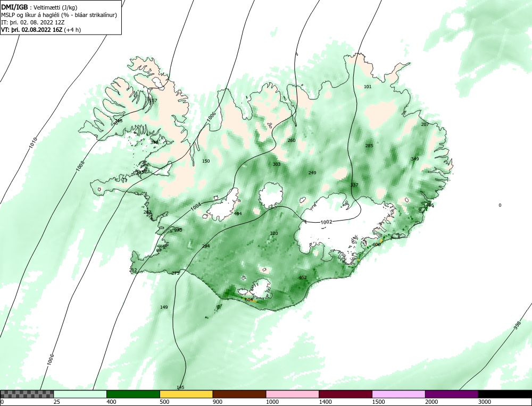
Task: Click the map value '600' on southeast coast
Action: [x=376, y=244]
